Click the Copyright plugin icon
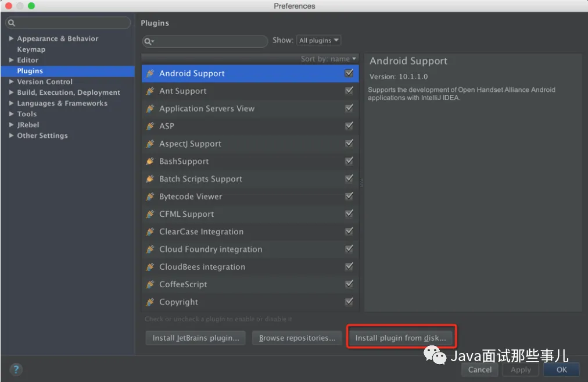The width and height of the screenshot is (588, 382). (x=150, y=302)
